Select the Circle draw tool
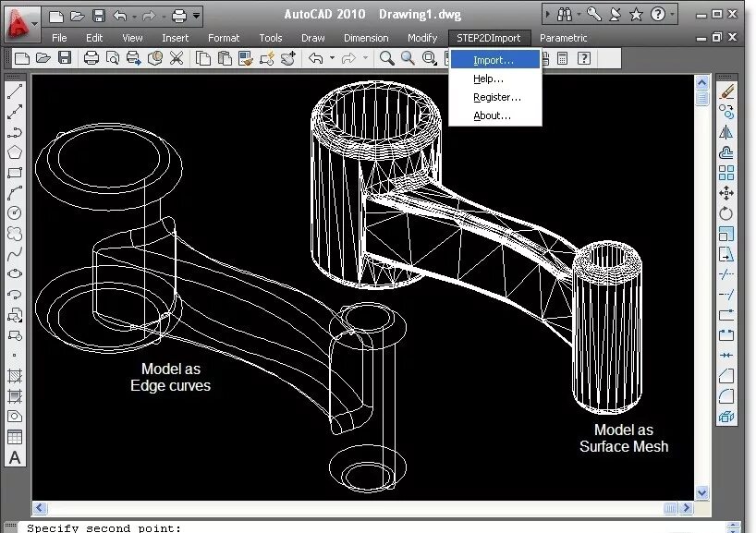 (15, 213)
